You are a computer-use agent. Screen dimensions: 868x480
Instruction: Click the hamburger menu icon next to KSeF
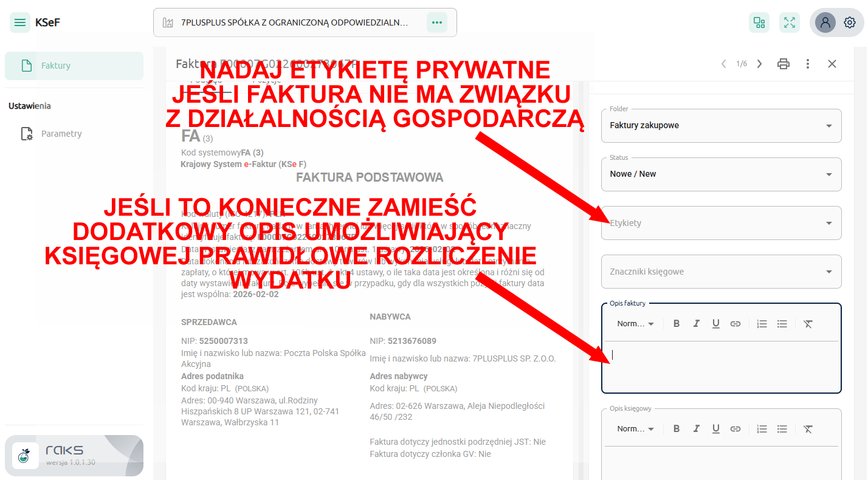(x=20, y=23)
